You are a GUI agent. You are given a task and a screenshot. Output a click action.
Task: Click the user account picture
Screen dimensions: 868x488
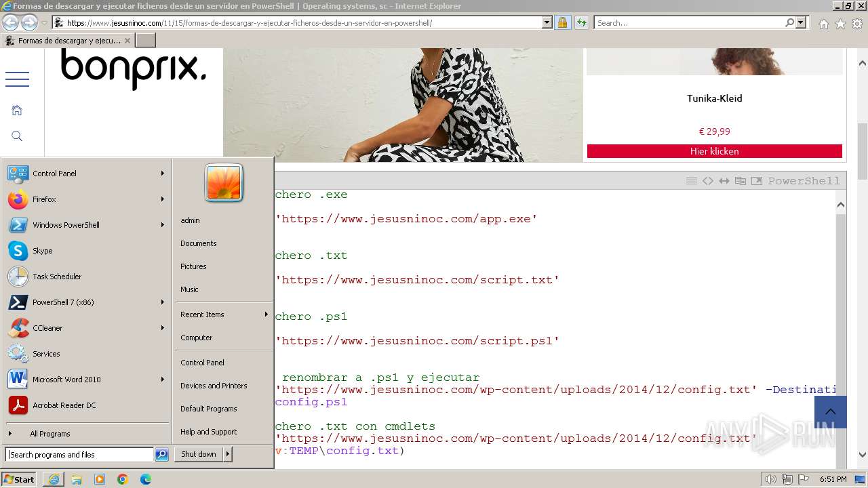click(224, 183)
